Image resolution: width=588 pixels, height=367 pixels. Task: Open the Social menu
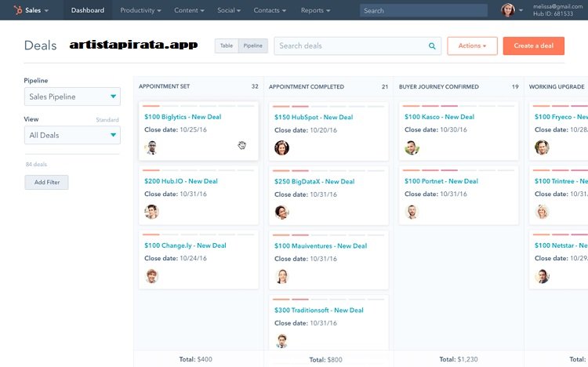(x=229, y=10)
